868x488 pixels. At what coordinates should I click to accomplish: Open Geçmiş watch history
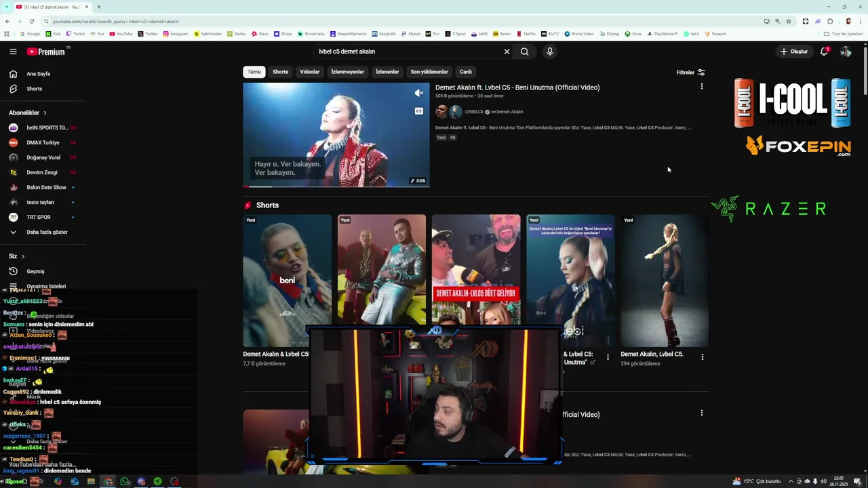35,271
